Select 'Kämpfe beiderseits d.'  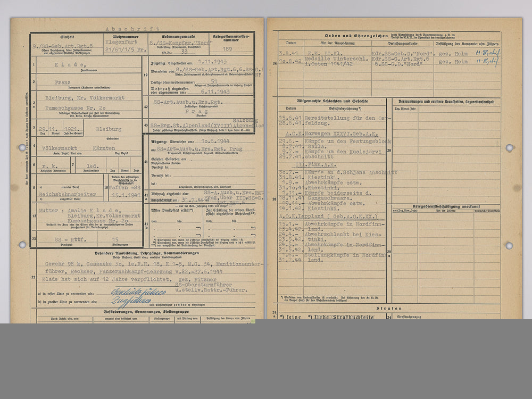338,193
